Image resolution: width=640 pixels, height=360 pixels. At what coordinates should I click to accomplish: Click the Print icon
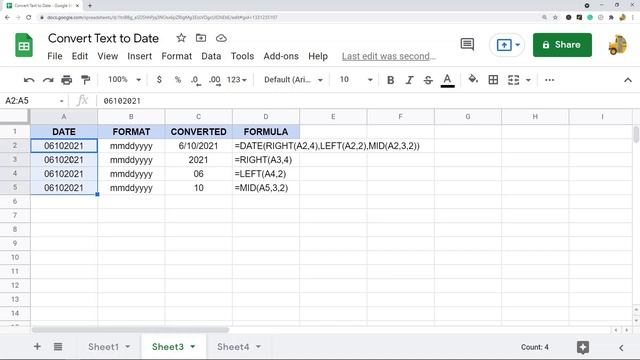[x=67, y=80]
